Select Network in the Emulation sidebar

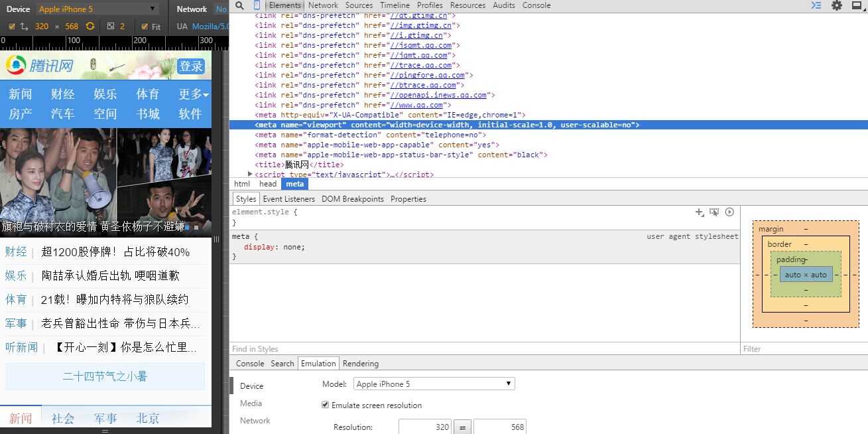click(255, 421)
